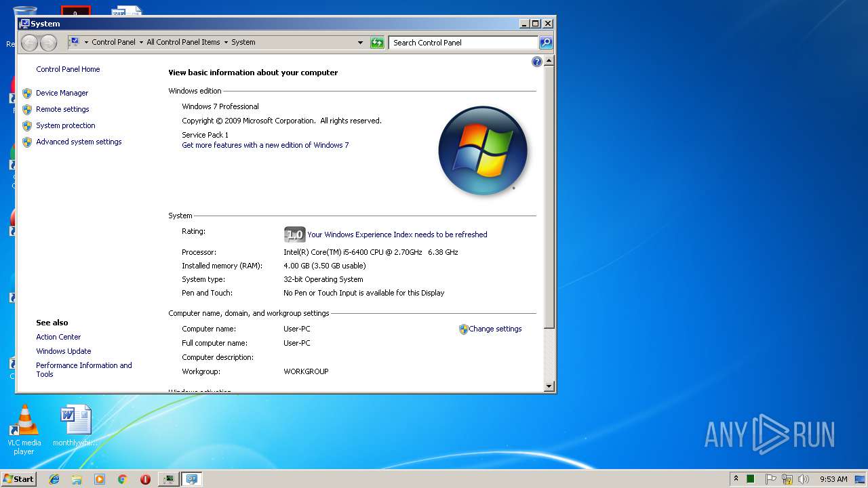This screenshot has height=488, width=868.
Task: Select Control Panel in breadcrumb
Action: [113, 43]
